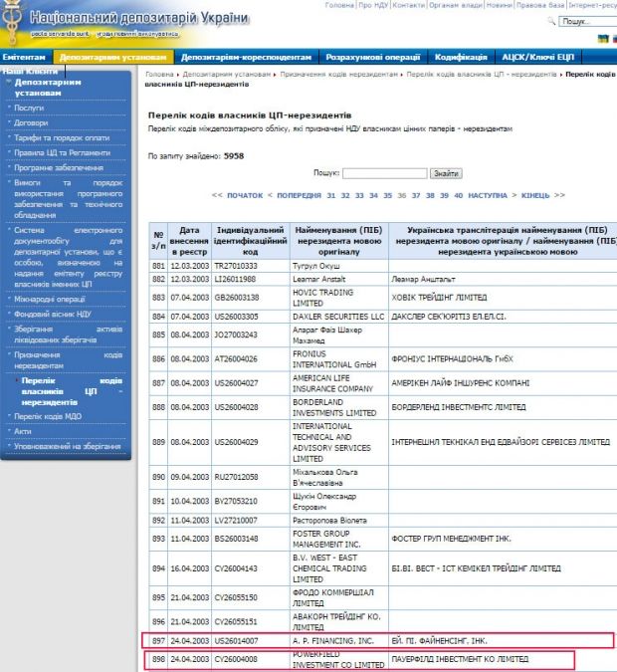Expand Депозитарним установам sidebar section
This screenshot has width=617, height=672.
(48, 88)
